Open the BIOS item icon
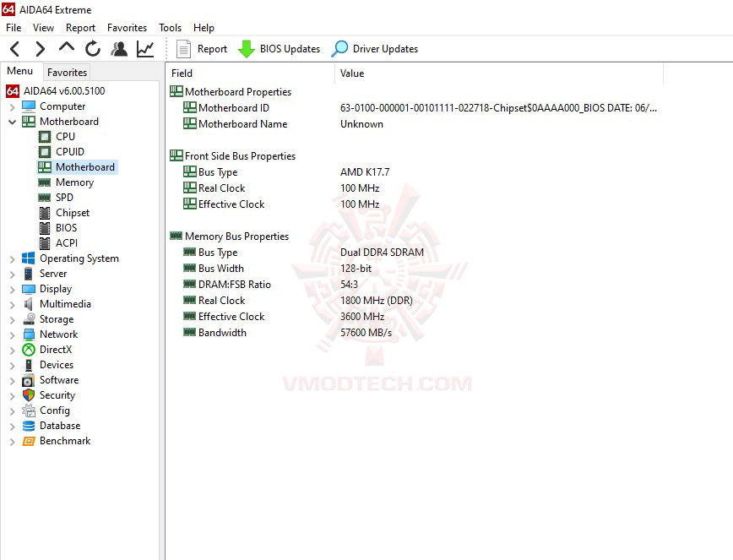 tap(45, 228)
